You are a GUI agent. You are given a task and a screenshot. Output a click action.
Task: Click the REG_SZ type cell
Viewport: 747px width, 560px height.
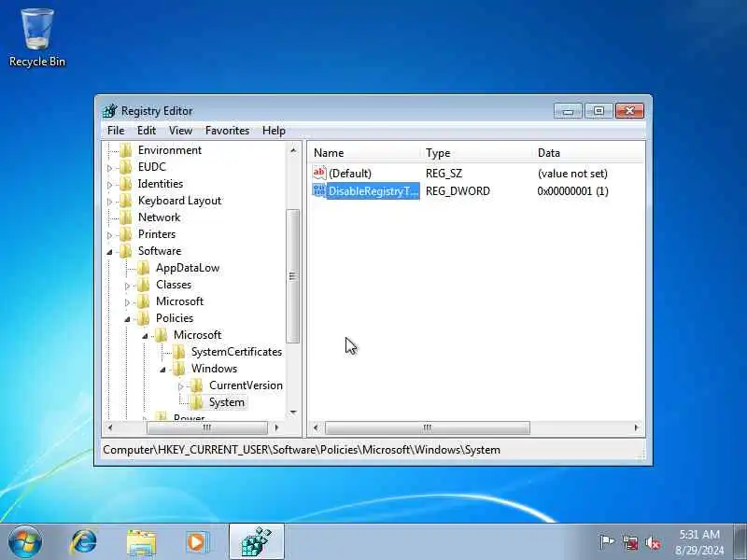coord(444,174)
